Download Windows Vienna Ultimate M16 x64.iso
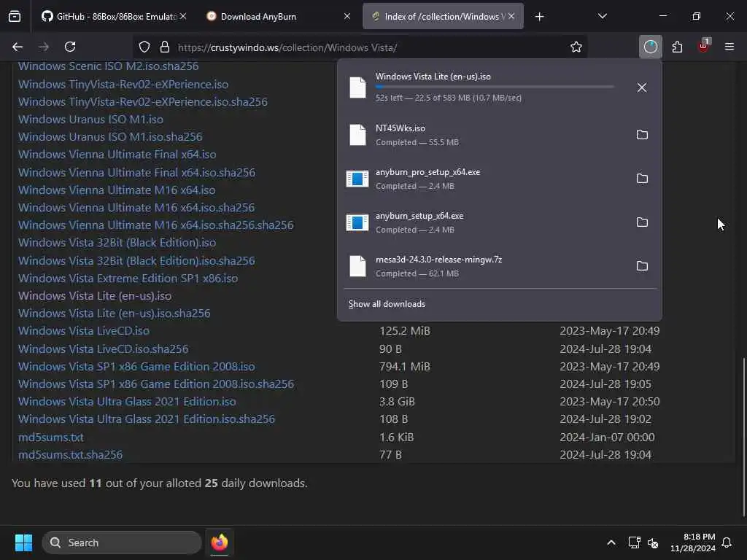This screenshot has width=747, height=560. click(x=117, y=190)
